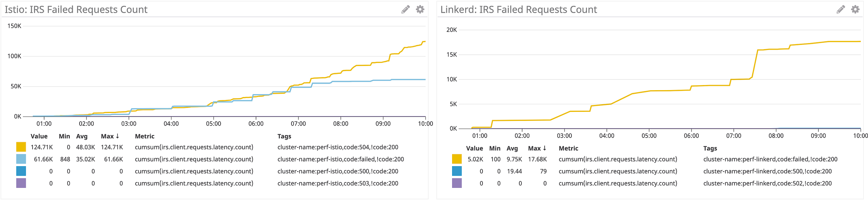This screenshot has width=868, height=202.
Task: Open the Istio panel settings gear
Action: 420,9
